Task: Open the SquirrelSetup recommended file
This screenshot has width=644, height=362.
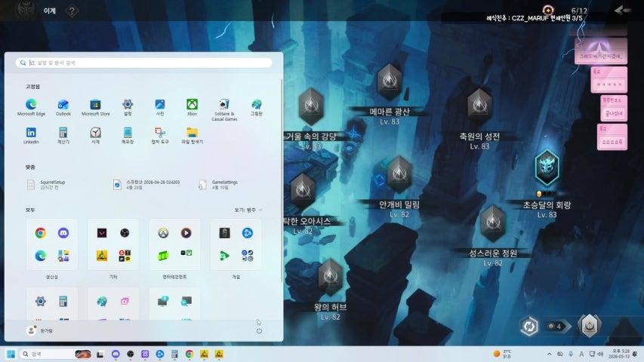Action: [x=46, y=185]
